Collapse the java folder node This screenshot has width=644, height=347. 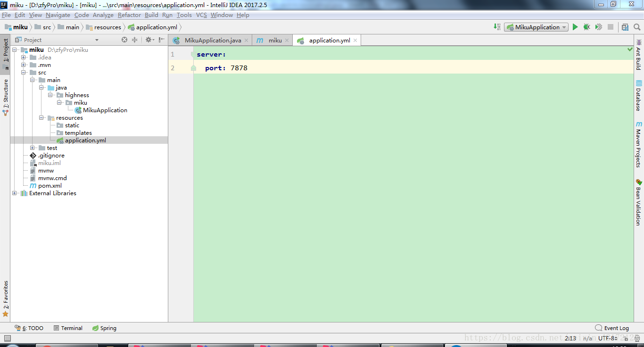click(x=41, y=88)
